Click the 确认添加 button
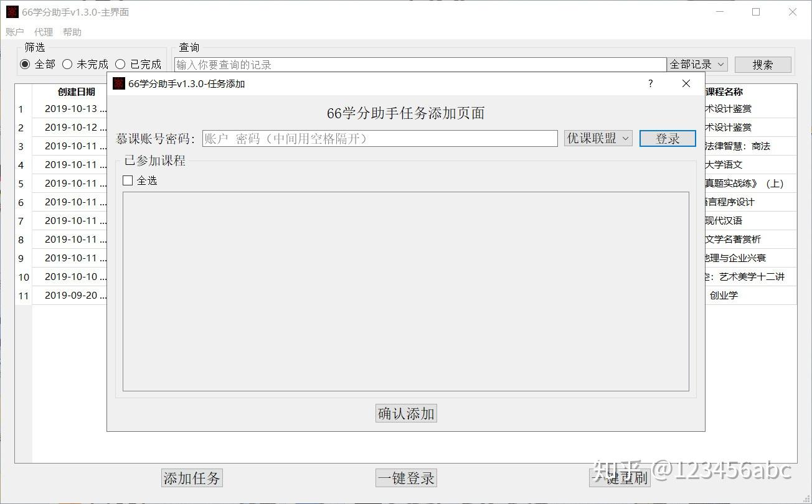This screenshot has width=812, height=504. (x=406, y=413)
